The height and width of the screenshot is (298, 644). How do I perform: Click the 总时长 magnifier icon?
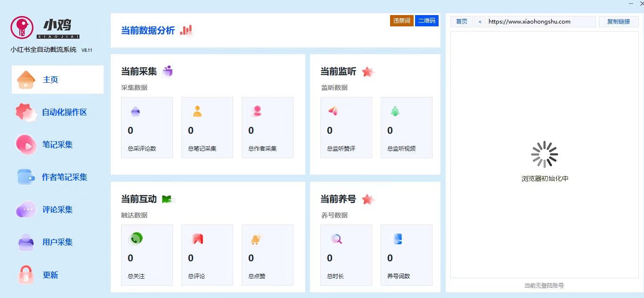pos(336,239)
